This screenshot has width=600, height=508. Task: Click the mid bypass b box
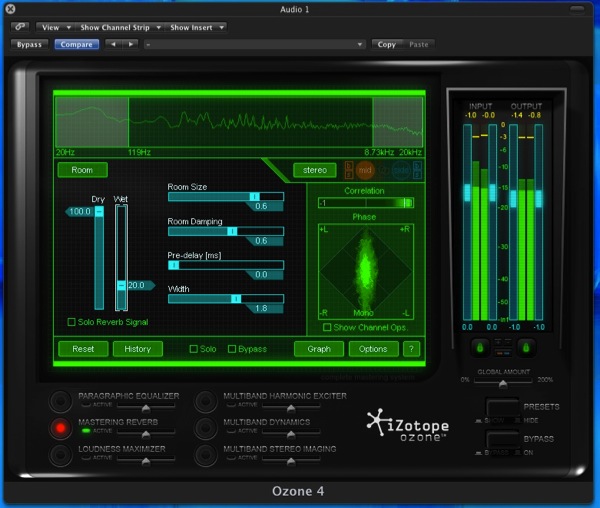coord(349,166)
